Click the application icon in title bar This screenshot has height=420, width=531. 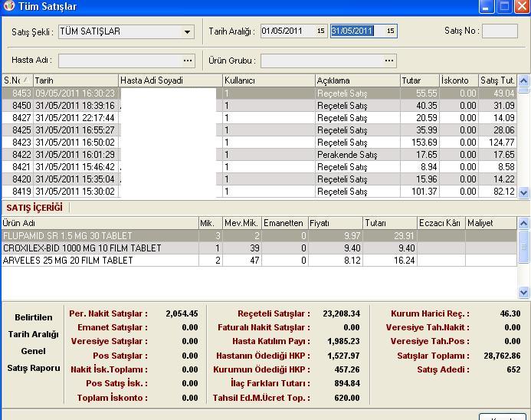pyautogui.click(x=8, y=7)
